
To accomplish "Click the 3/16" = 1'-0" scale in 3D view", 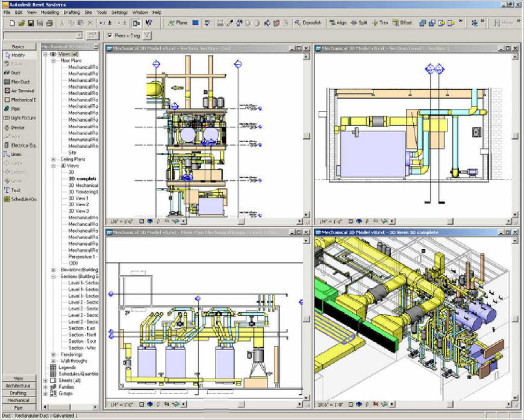I will click(329, 404).
